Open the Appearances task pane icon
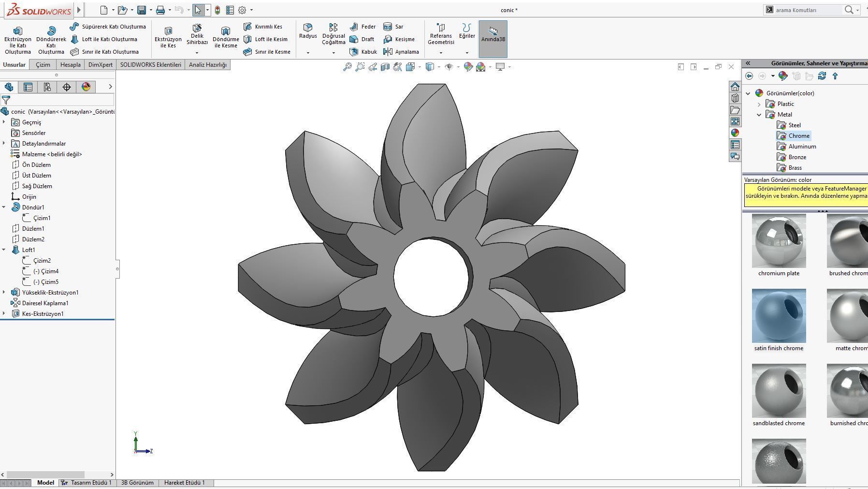The width and height of the screenshot is (868, 489). [x=735, y=133]
